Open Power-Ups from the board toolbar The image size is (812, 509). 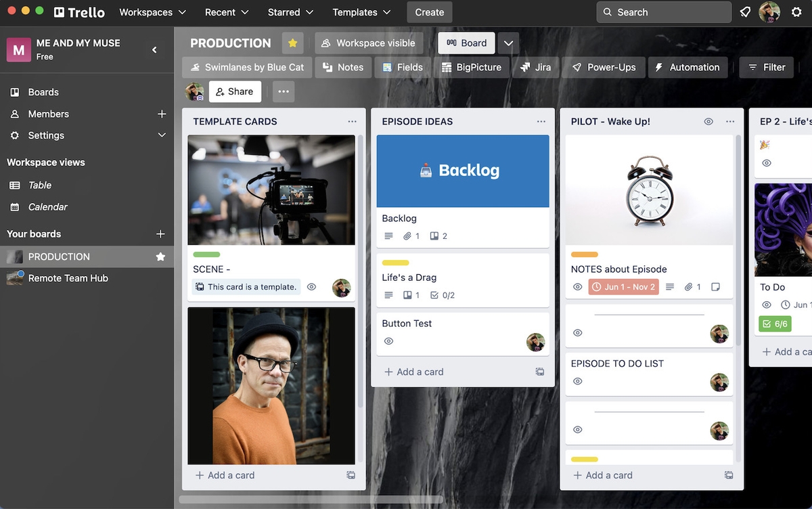[604, 67]
